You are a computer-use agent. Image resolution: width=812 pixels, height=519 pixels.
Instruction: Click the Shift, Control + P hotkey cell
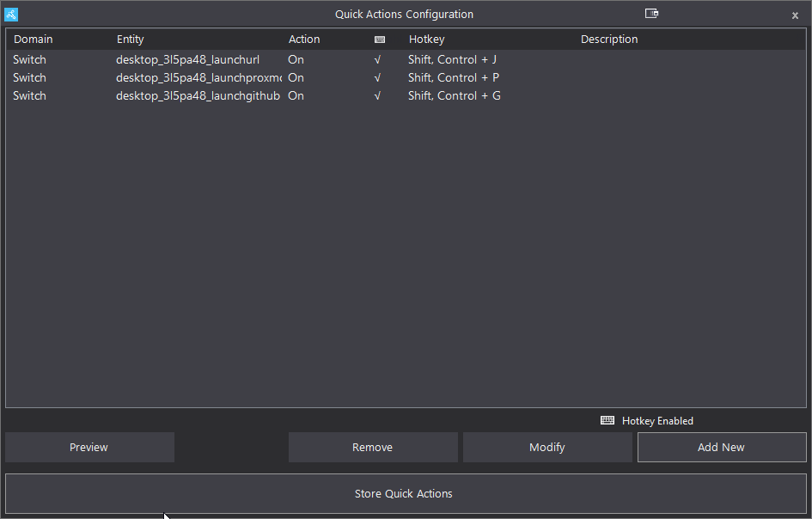[x=454, y=77]
